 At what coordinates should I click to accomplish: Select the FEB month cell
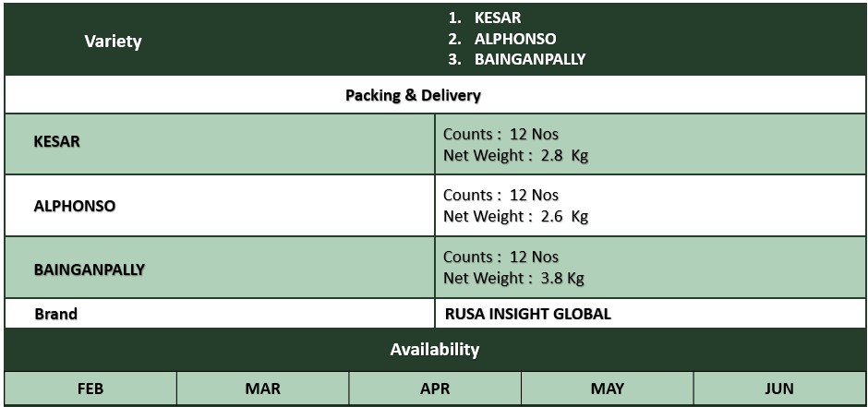point(90,389)
